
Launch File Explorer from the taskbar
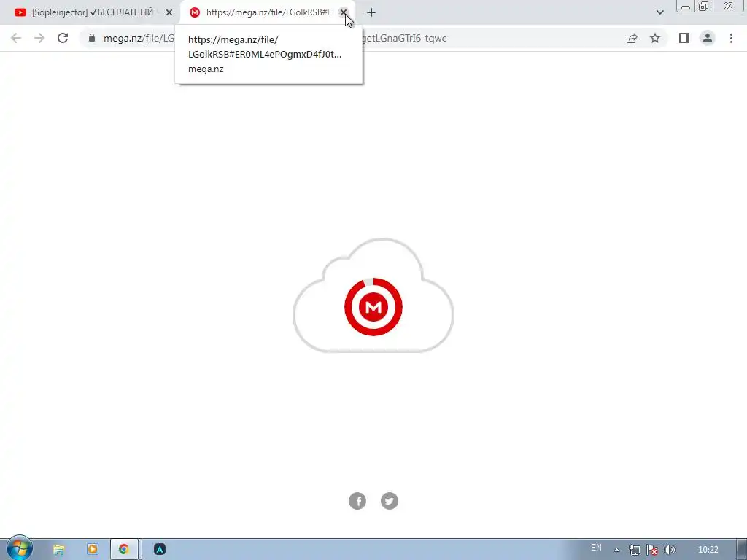pyautogui.click(x=58, y=550)
